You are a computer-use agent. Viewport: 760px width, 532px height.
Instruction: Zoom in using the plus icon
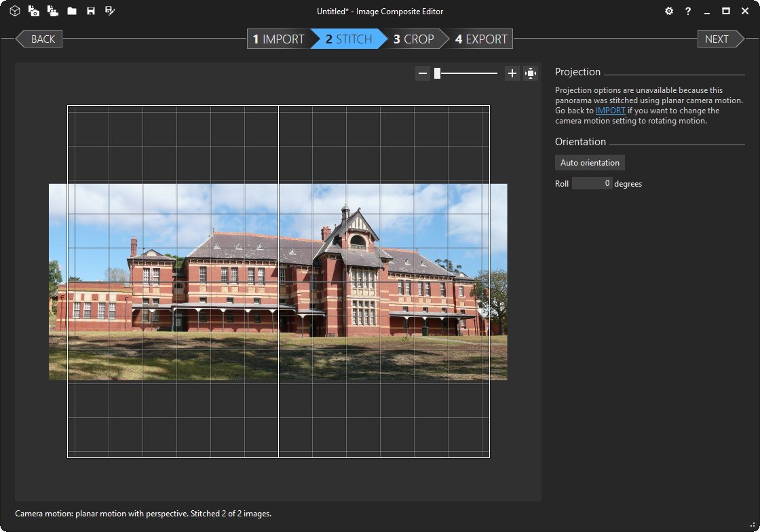[x=512, y=73]
